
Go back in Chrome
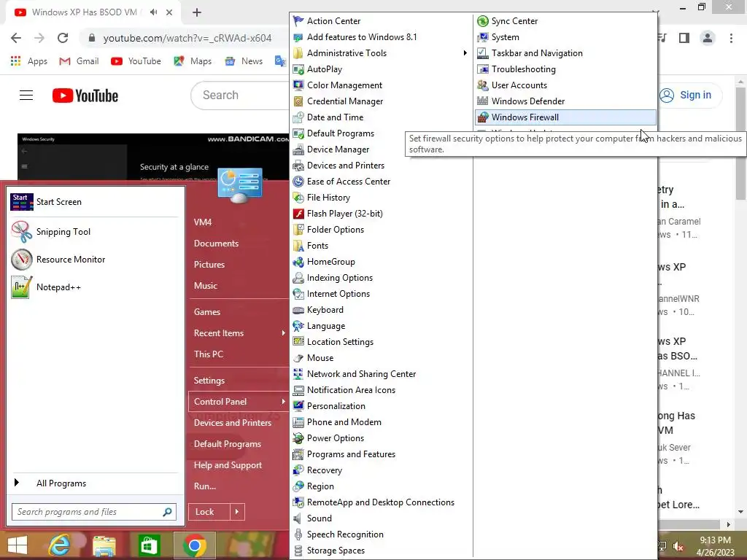click(x=16, y=38)
